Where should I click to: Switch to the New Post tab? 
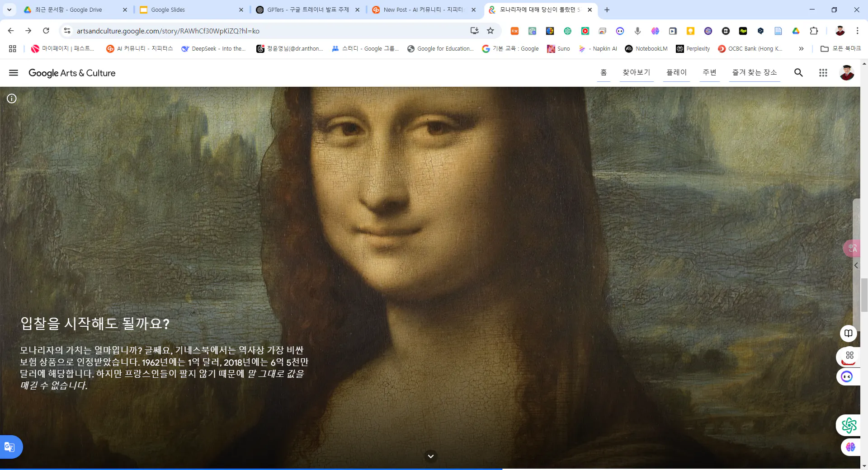click(x=423, y=9)
